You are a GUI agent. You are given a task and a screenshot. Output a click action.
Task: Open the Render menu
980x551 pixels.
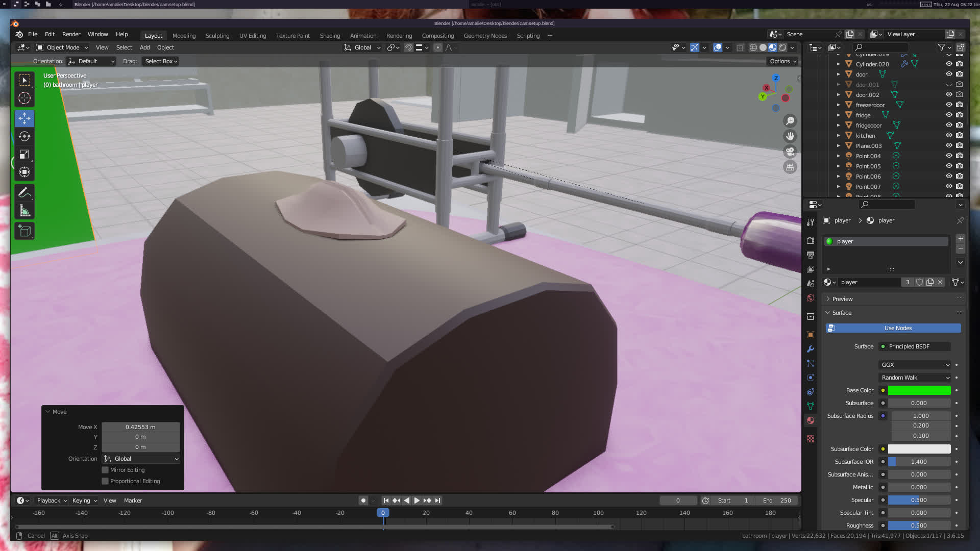[71, 34]
